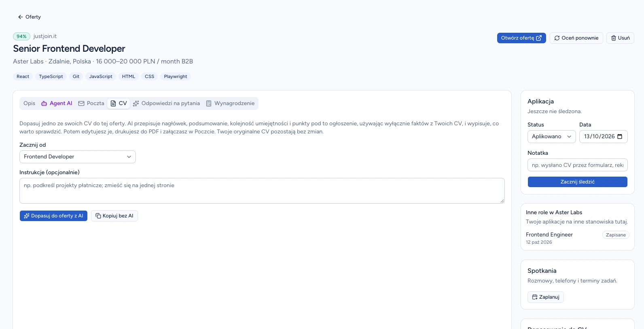Click the Dopasuj do oferty z AI button
This screenshot has width=644, height=329.
53,216
